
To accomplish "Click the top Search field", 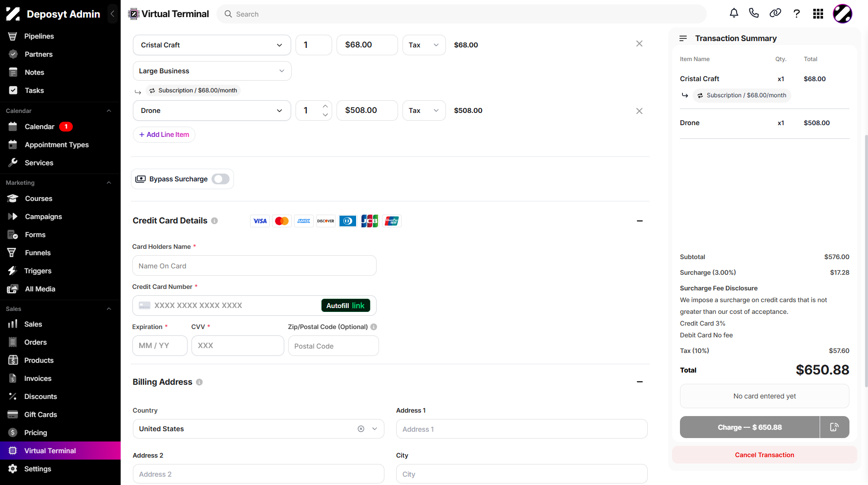I will point(462,14).
